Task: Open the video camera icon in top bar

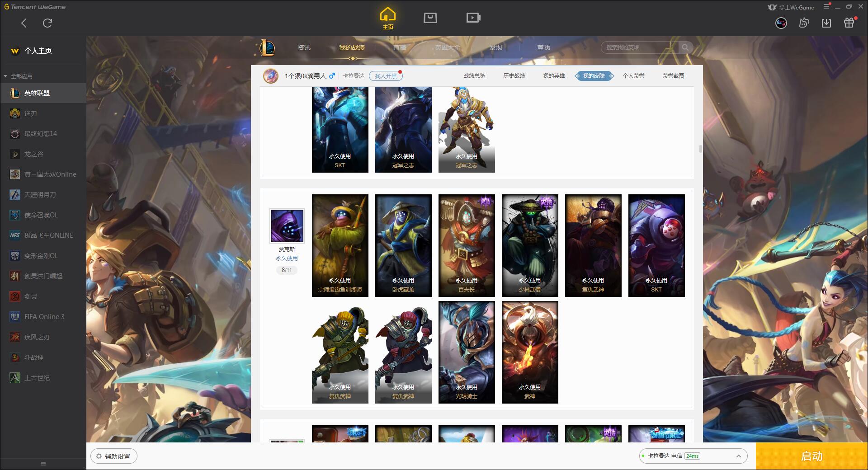Action: 473,18
